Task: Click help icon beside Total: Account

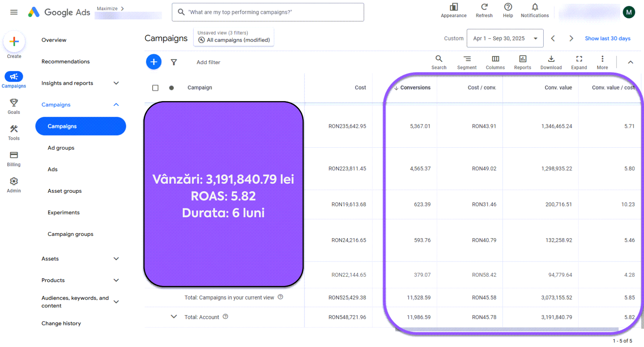Action: 225,316
